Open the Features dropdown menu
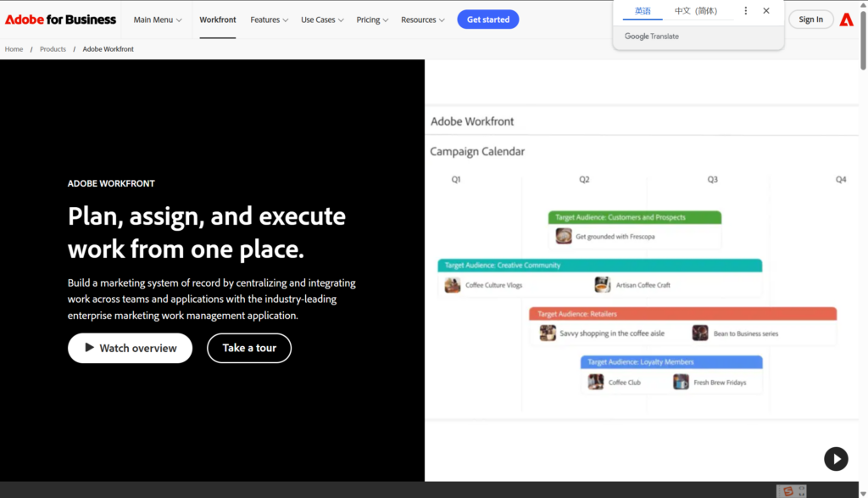868x498 pixels. 269,20
